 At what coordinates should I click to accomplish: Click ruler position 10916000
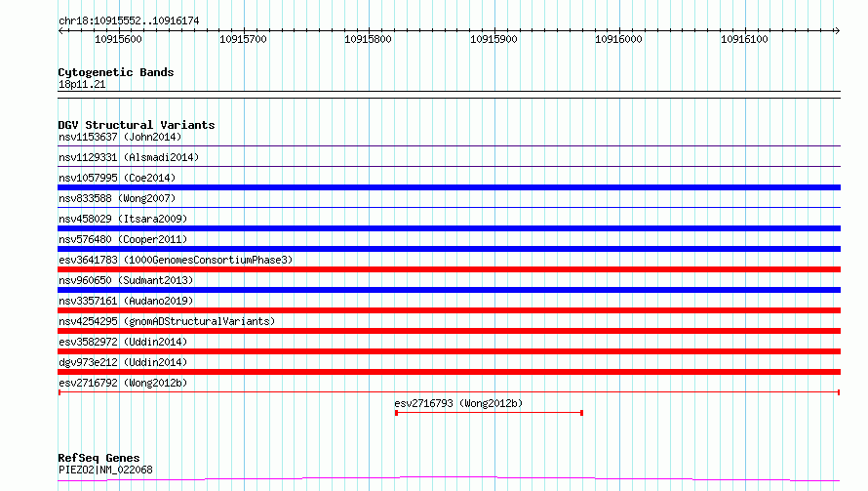[x=619, y=39]
